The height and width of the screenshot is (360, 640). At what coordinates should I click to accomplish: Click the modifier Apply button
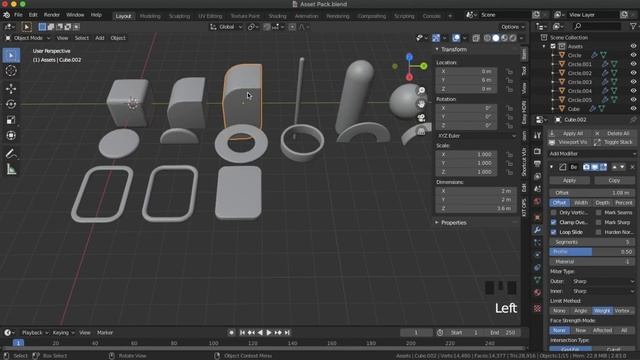[x=569, y=180]
